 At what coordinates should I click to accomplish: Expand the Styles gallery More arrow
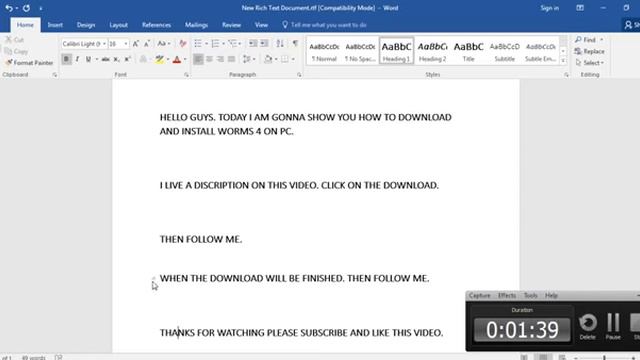point(563,61)
